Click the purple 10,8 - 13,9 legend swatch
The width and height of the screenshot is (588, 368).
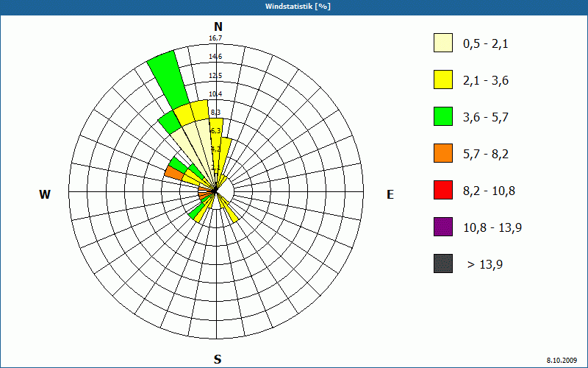pos(443,227)
